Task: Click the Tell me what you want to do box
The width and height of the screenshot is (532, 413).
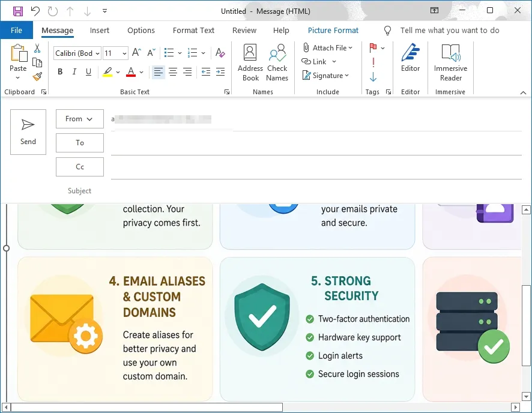Action: (x=450, y=30)
